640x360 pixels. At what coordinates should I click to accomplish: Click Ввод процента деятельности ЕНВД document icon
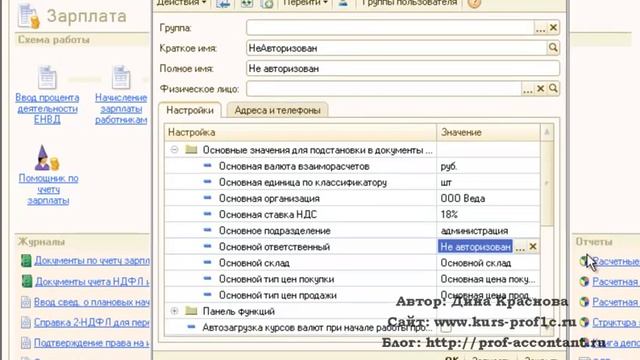[x=47, y=77]
